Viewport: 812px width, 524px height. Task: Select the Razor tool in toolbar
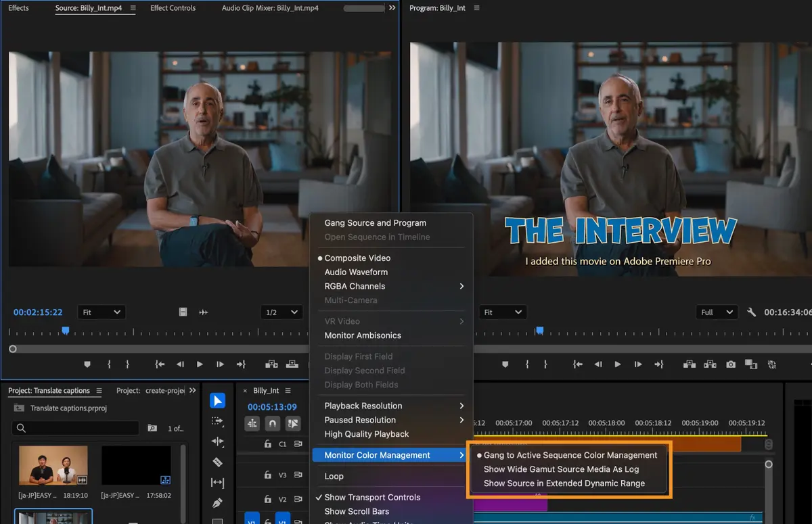point(217,462)
